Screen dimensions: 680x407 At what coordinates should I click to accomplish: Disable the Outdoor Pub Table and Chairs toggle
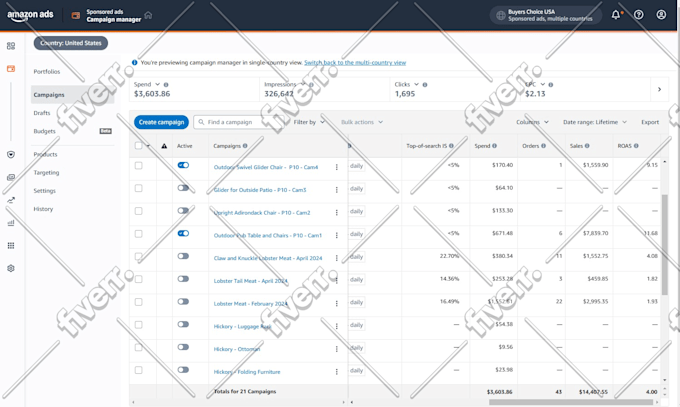tap(183, 233)
